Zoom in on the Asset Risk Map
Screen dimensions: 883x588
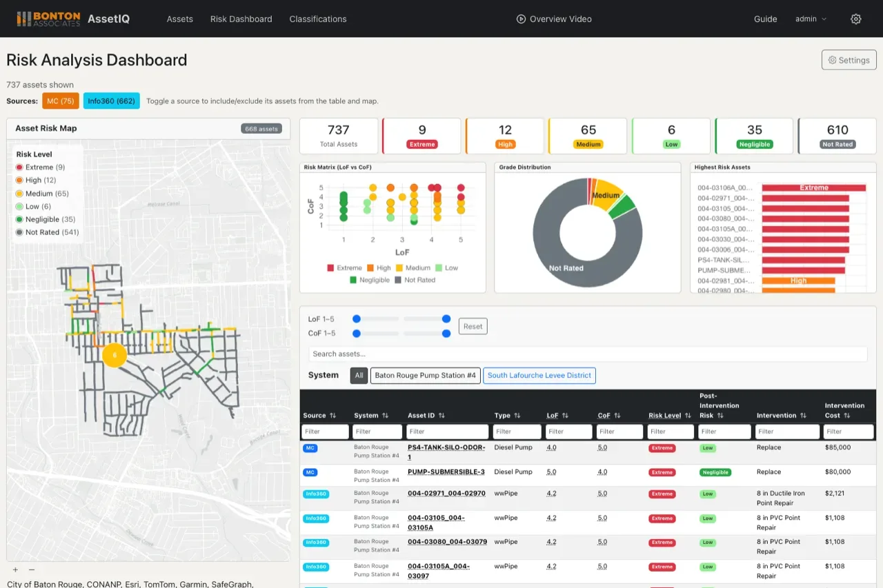[x=15, y=569]
